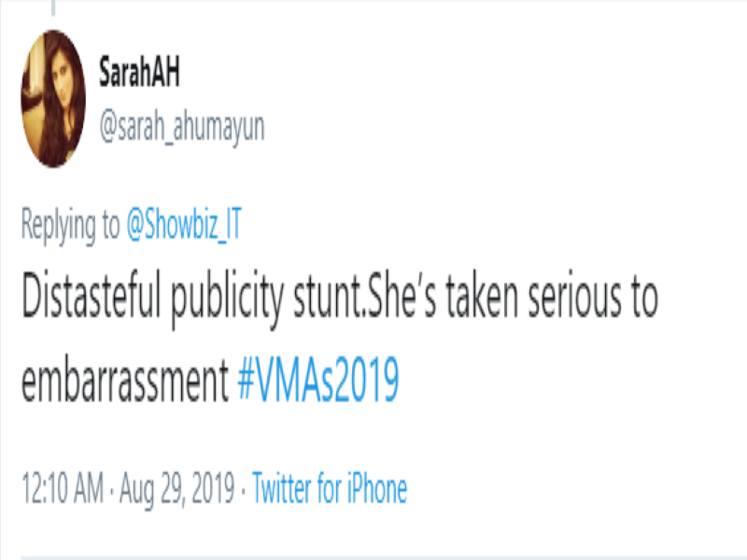Image resolution: width=747 pixels, height=560 pixels.
Task: Click the word "embarrassment" in the tweet
Action: pos(124,380)
